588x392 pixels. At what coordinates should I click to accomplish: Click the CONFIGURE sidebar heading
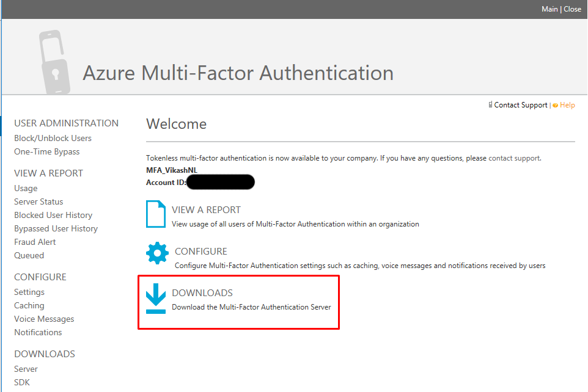point(40,277)
